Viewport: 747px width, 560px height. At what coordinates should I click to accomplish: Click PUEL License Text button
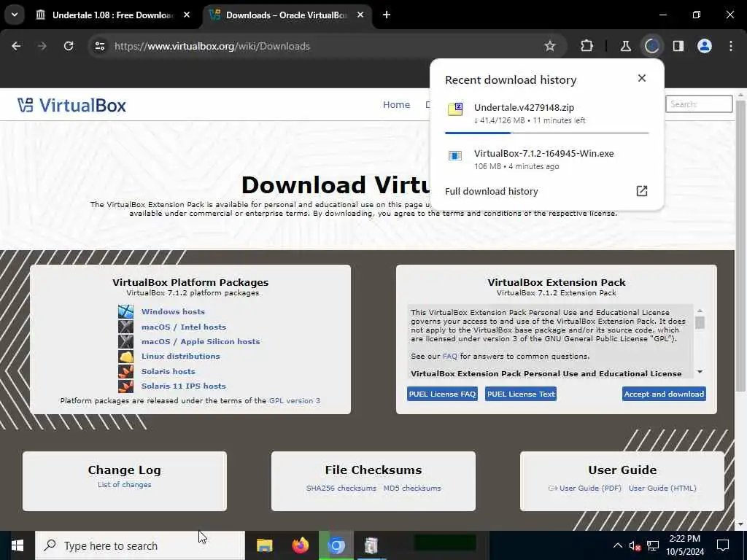coord(521,394)
